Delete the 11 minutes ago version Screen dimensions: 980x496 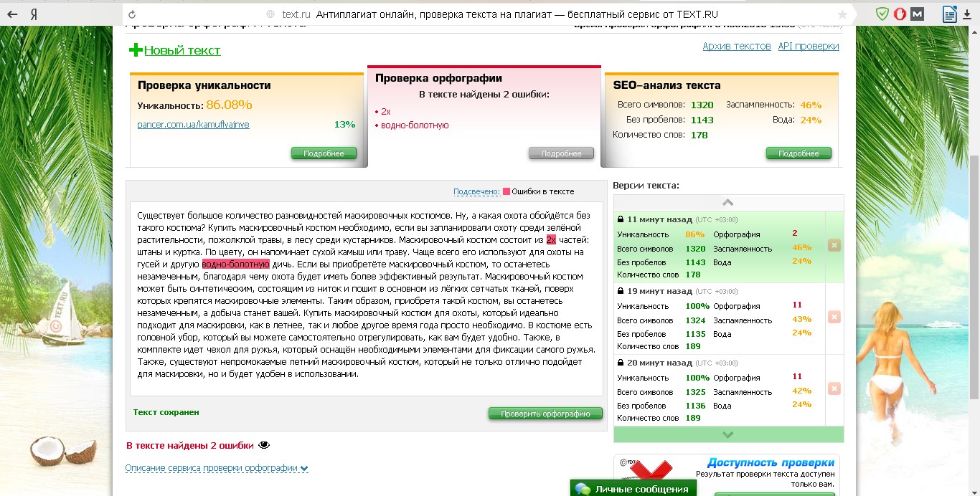[834, 245]
